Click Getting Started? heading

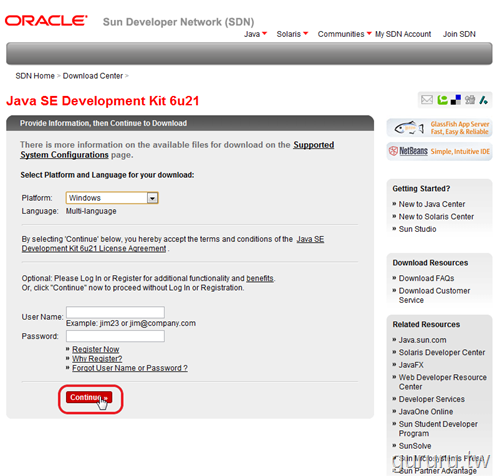(x=421, y=189)
